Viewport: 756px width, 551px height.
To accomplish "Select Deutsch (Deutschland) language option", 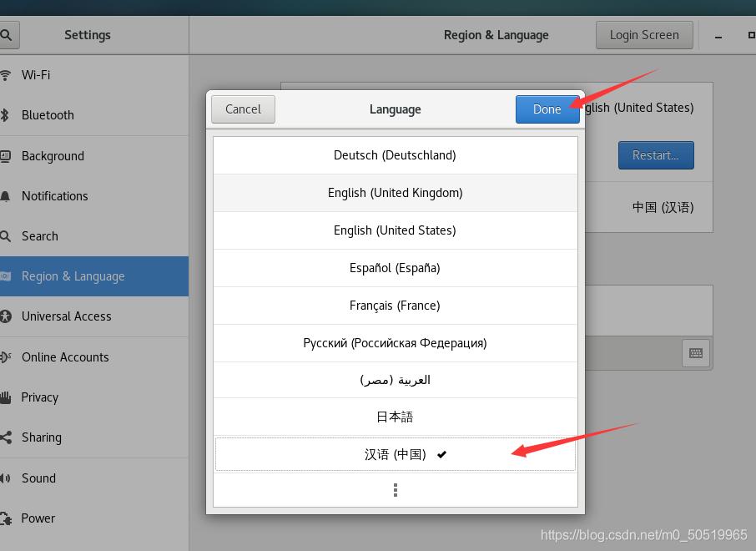I will [x=395, y=154].
